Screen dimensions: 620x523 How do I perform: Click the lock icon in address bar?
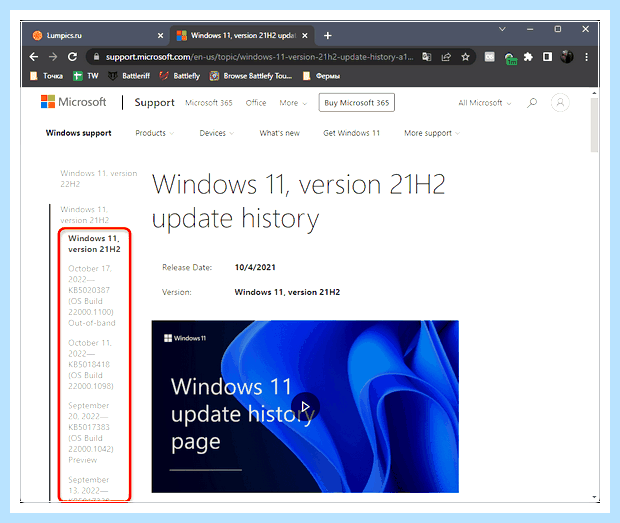[96, 57]
